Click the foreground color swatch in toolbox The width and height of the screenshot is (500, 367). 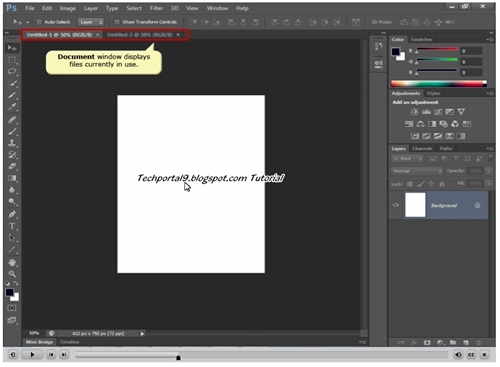tap(10, 292)
